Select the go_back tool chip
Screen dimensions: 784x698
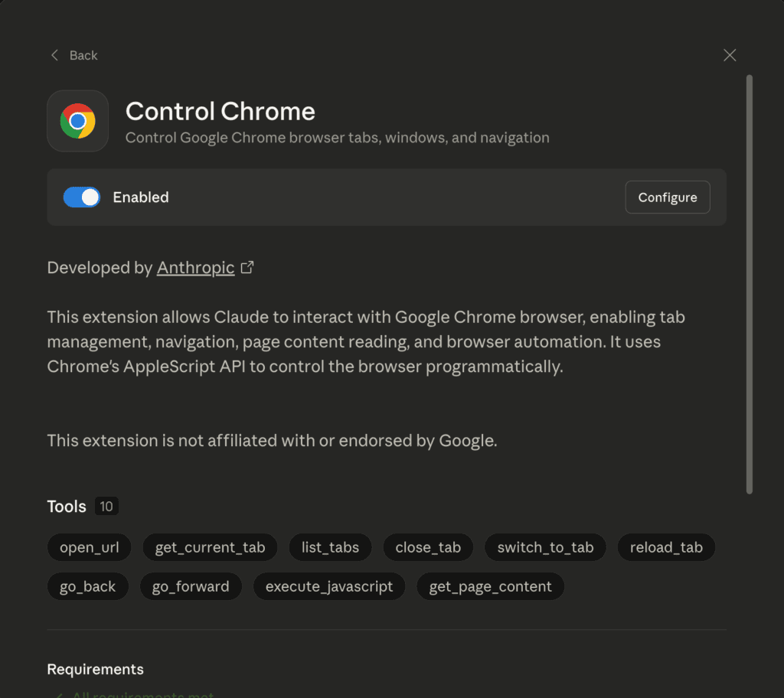click(88, 587)
